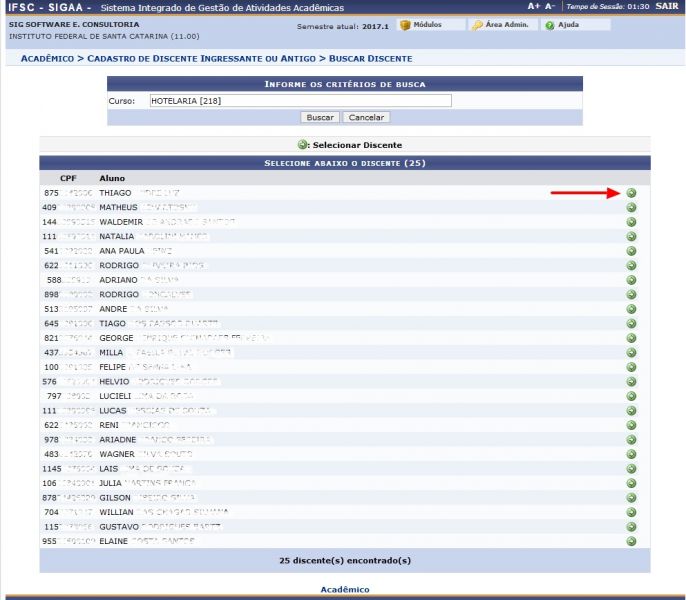The height and width of the screenshot is (600, 686).
Task: Click green select icon for NATALIA
Action: (x=631, y=237)
